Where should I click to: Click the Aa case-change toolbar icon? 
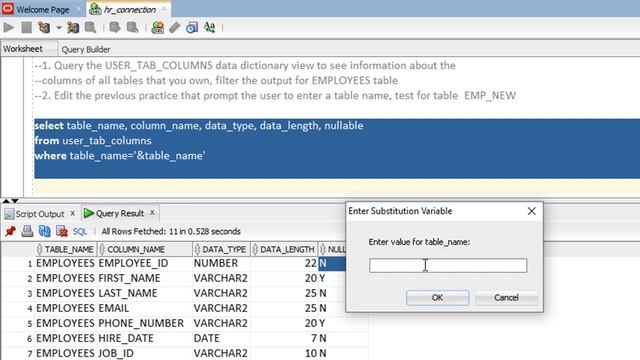(x=209, y=27)
